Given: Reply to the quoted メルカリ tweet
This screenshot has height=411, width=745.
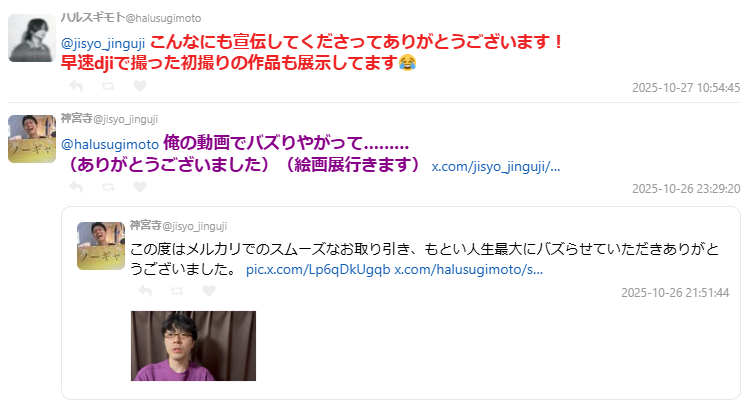Looking at the screenshot, I should [145, 290].
